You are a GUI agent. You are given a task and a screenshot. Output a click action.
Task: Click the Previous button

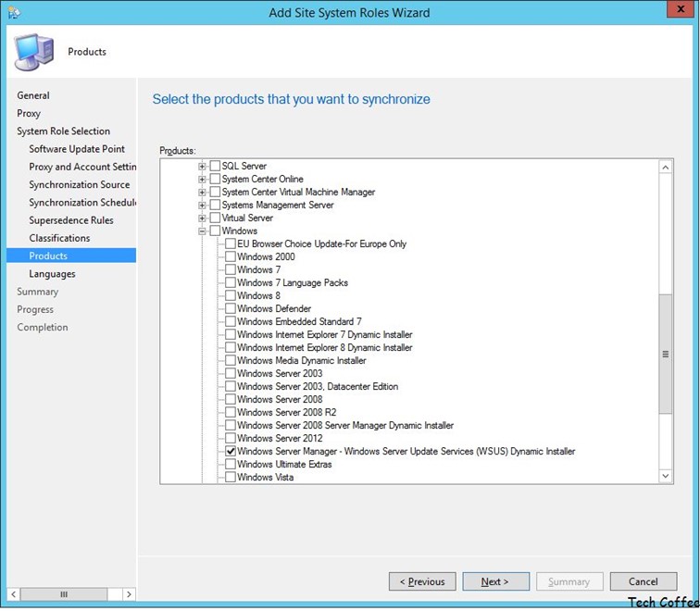(422, 581)
